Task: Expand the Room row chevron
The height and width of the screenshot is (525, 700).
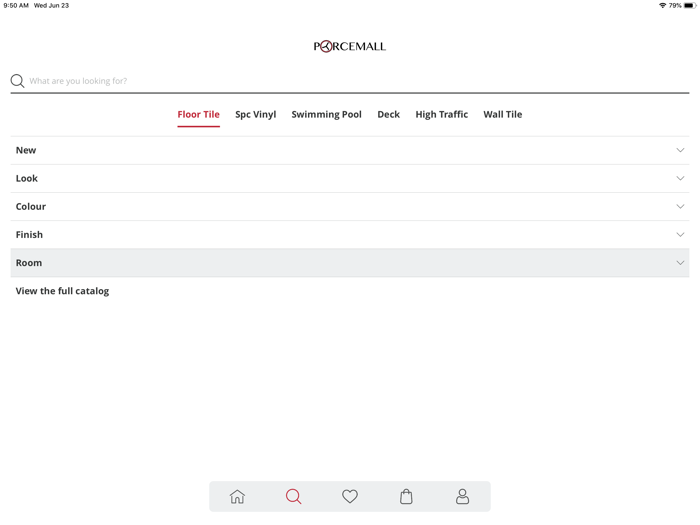Action: (680, 263)
